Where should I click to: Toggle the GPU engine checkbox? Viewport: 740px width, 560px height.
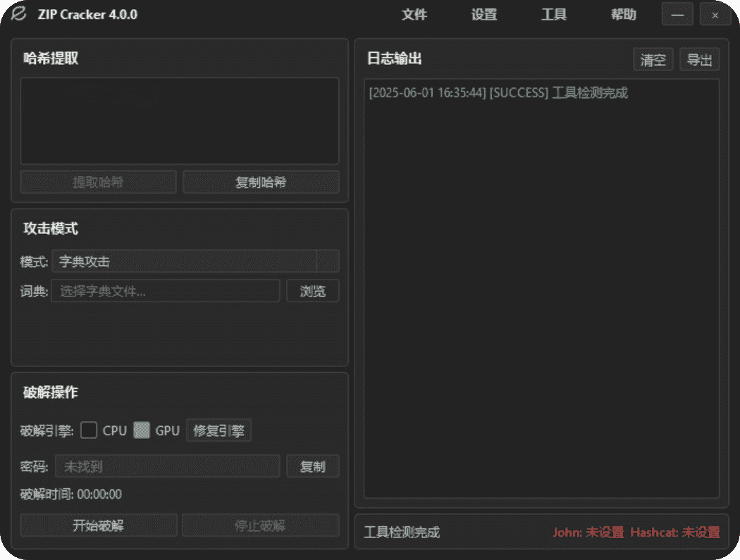142,430
